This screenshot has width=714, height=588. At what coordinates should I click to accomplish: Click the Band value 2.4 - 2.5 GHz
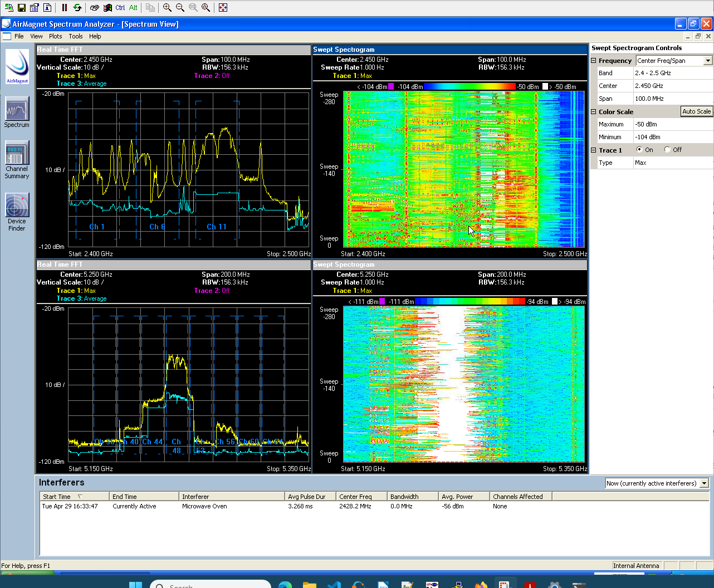[673, 73]
